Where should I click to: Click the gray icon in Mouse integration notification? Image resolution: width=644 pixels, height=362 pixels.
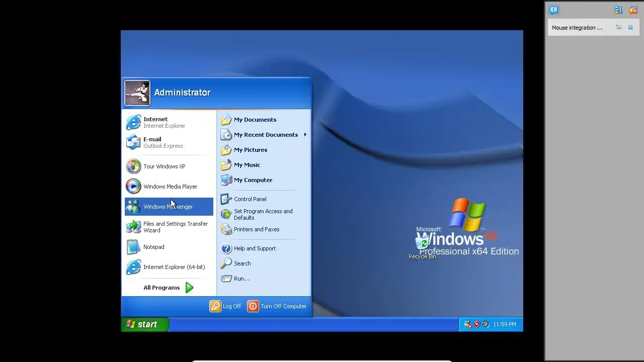click(619, 28)
